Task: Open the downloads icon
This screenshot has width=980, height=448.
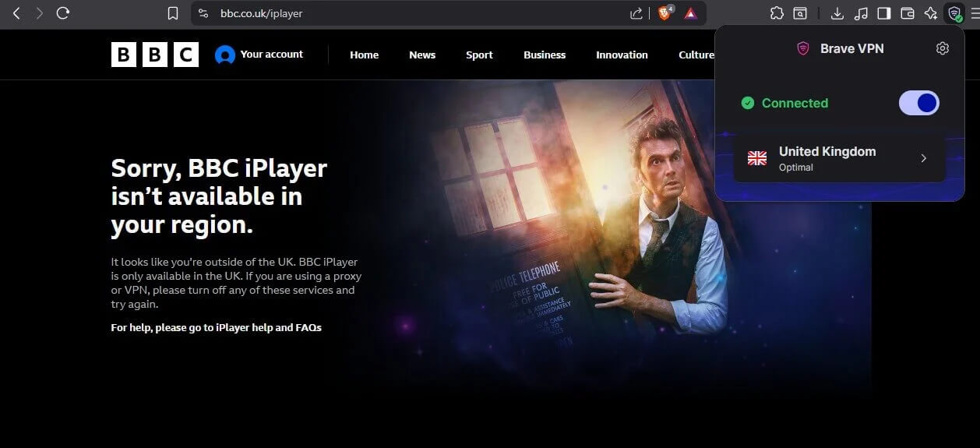Action: pyautogui.click(x=837, y=13)
